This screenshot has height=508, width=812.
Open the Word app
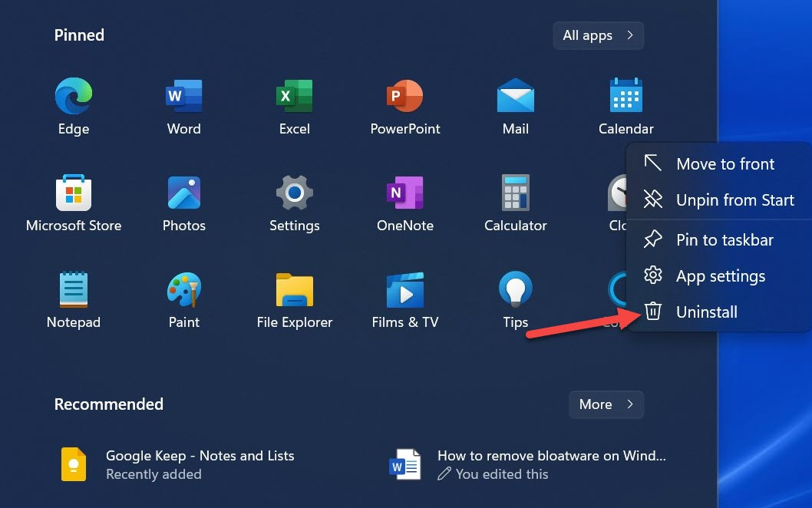(183, 104)
